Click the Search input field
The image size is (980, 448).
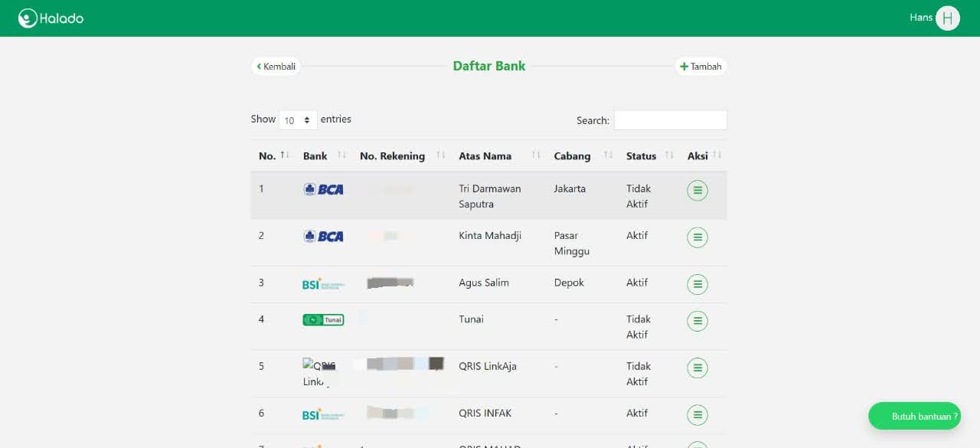pyautogui.click(x=670, y=120)
